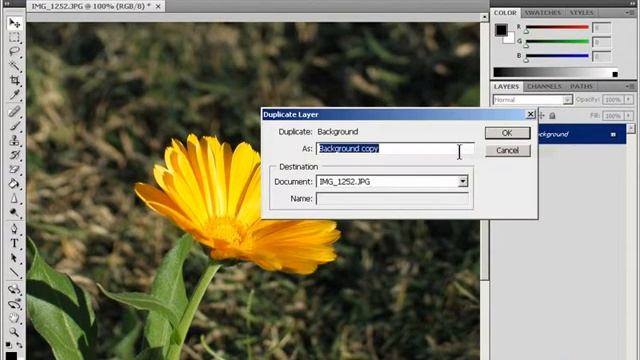The width and height of the screenshot is (640, 360).
Task: Click the As layer name field
Action: (x=395, y=149)
